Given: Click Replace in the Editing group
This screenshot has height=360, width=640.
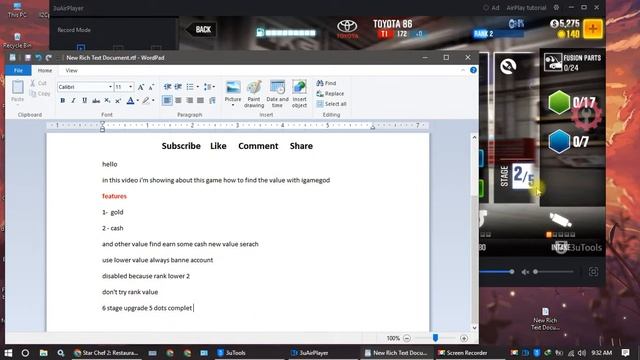Looking at the screenshot, I should 330,93.
